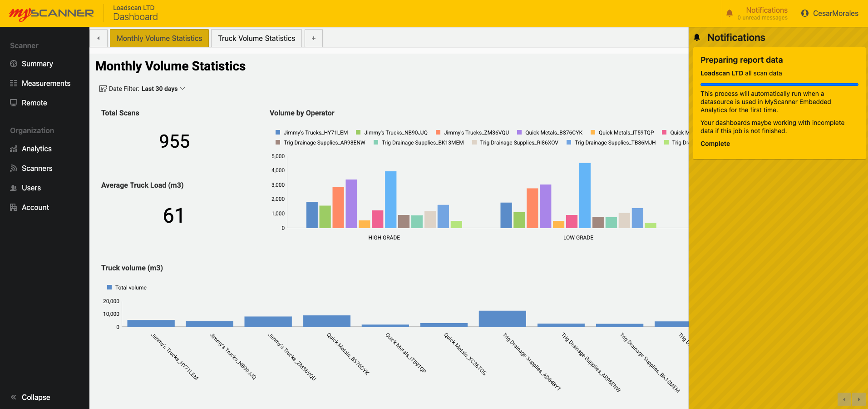Viewport: 868px width, 409px height.
Task: Open Summary in the sidebar
Action: tap(37, 64)
